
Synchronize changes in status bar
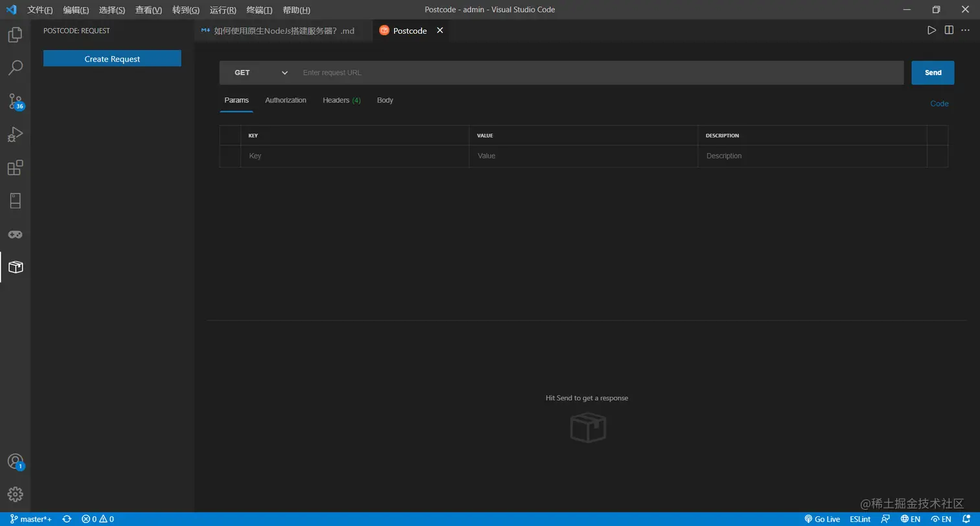[x=67, y=519]
